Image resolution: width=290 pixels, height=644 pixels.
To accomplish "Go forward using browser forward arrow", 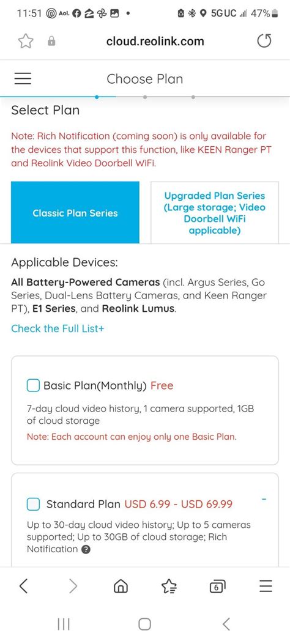I will click(73, 586).
